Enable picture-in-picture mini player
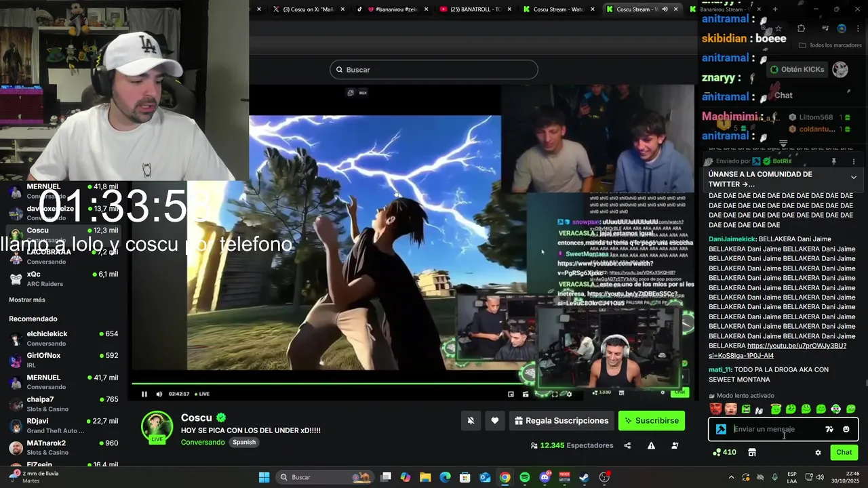868x488 pixels. tap(511, 394)
